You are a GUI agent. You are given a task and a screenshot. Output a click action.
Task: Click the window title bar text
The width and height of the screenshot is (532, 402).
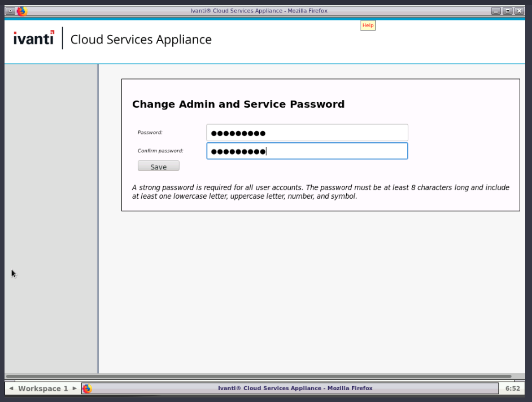259,11
